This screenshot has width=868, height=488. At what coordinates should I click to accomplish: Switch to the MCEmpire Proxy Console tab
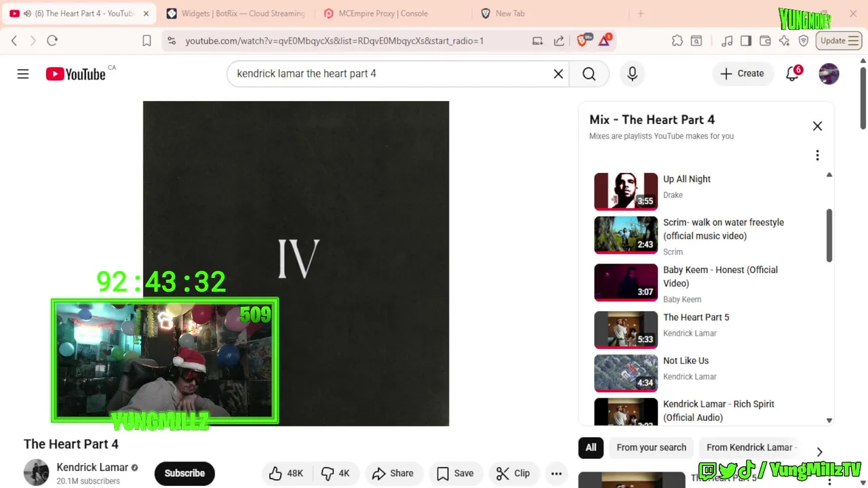[x=393, y=14]
